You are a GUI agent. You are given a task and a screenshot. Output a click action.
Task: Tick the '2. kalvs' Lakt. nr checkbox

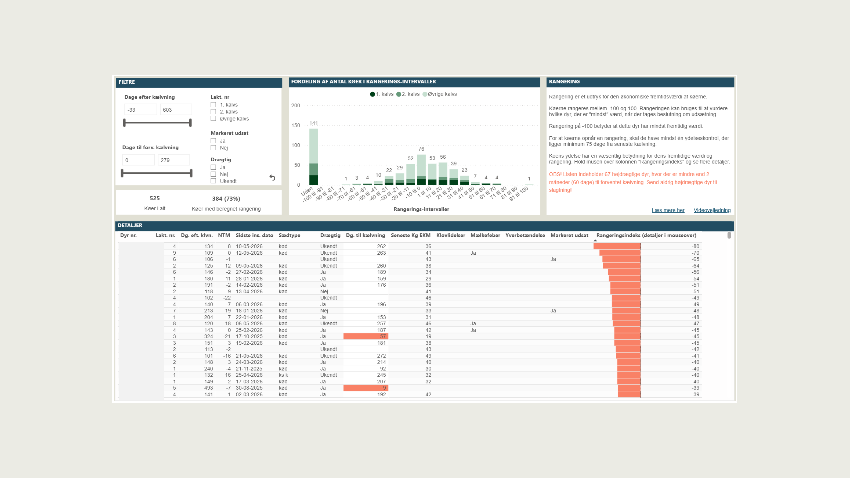(x=213, y=112)
